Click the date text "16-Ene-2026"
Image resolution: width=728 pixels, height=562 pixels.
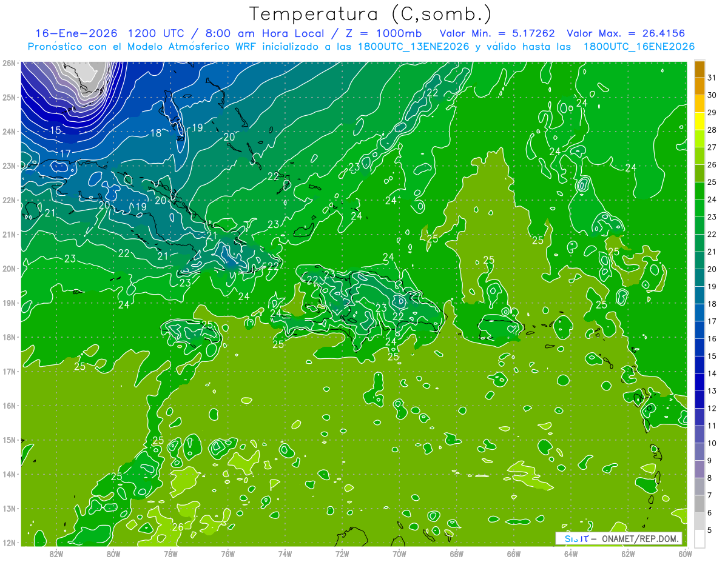point(76,33)
